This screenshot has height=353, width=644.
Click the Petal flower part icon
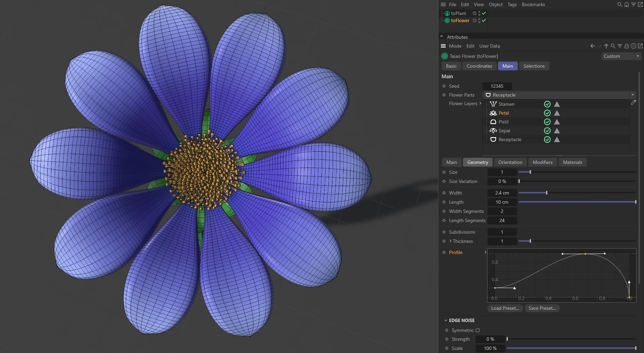(x=493, y=113)
